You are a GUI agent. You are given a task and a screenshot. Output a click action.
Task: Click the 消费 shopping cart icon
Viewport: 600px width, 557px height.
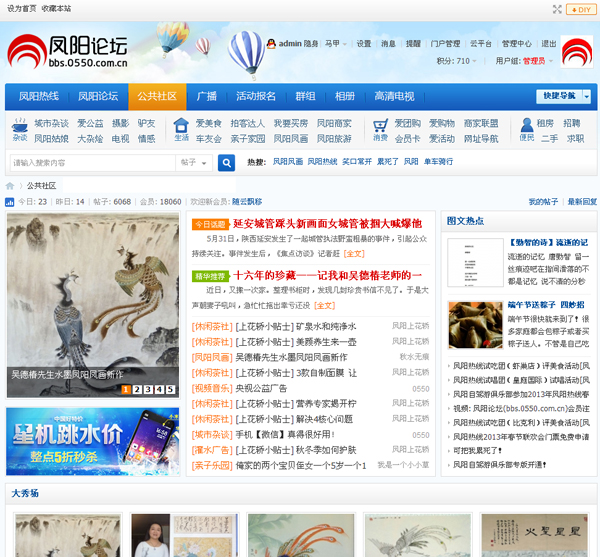pos(380,130)
